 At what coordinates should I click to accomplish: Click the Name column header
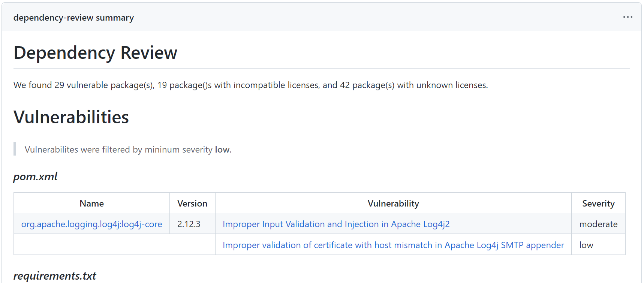92,203
